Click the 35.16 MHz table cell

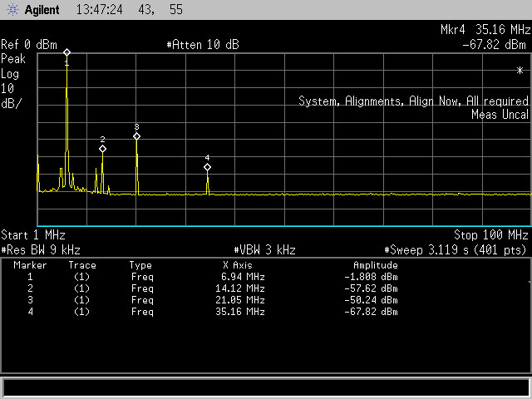coord(240,312)
